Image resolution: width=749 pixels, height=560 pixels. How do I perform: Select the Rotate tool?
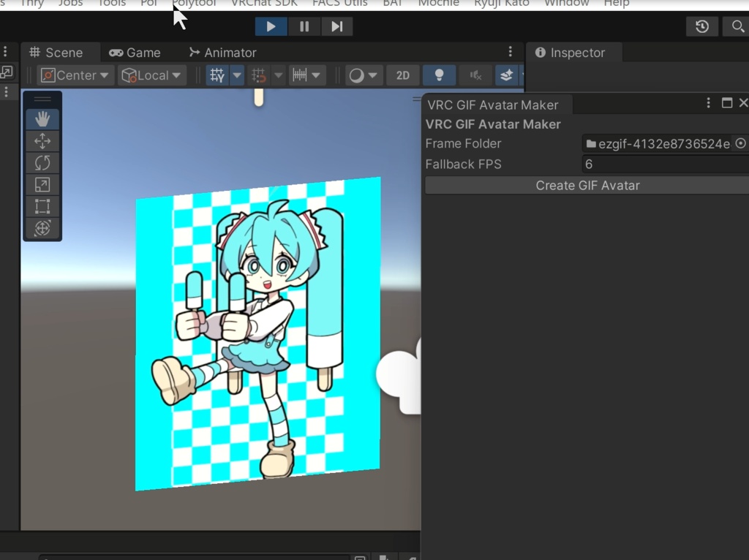click(x=42, y=162)
